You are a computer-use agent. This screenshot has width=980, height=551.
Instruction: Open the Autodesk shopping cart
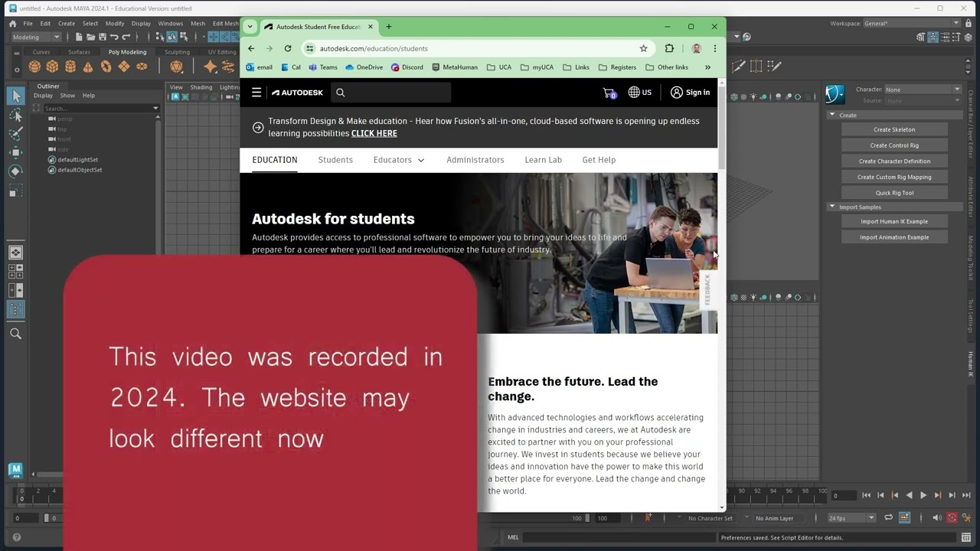609,93
